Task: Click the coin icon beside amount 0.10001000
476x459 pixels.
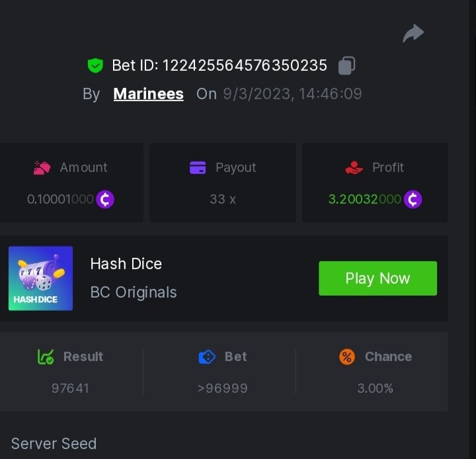Action: click(x=105, y=199)
